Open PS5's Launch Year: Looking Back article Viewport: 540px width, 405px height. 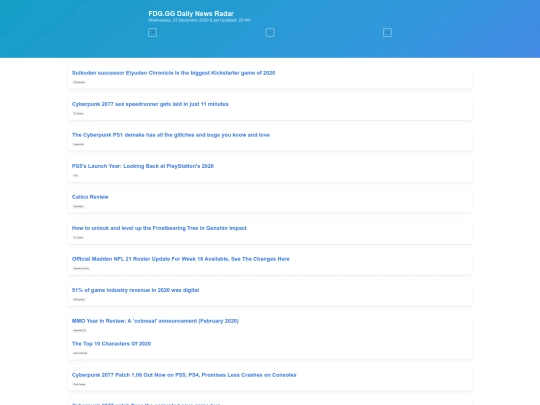(143, 166)
